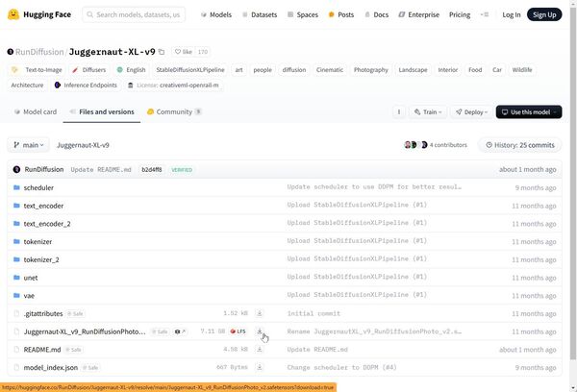Select the Files and versions tab
577x392 pixels.
[x=102, y=111]
